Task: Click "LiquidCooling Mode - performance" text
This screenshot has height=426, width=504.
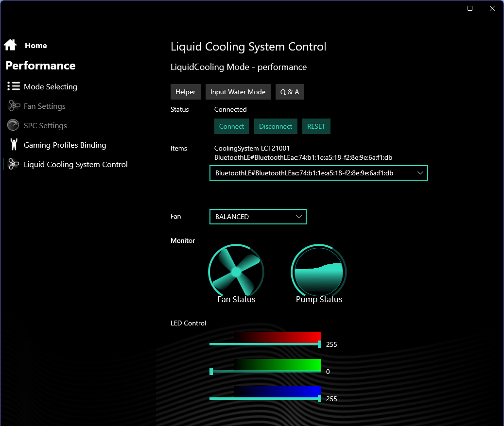Action: pos(239,67)
